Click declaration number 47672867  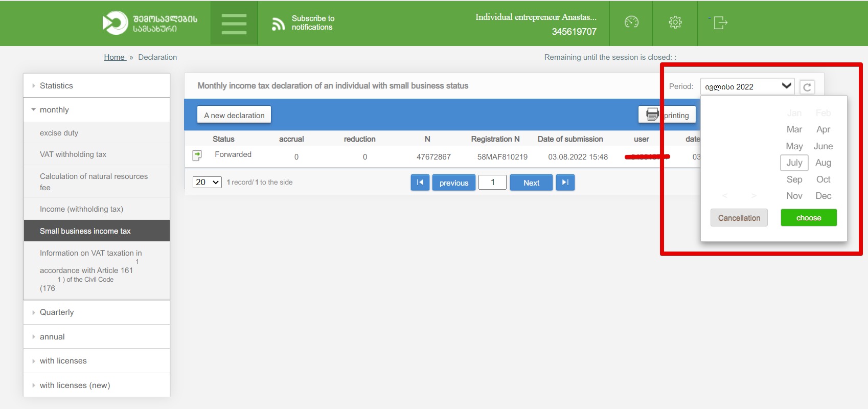pyautogui.click(x=433, y=157)
